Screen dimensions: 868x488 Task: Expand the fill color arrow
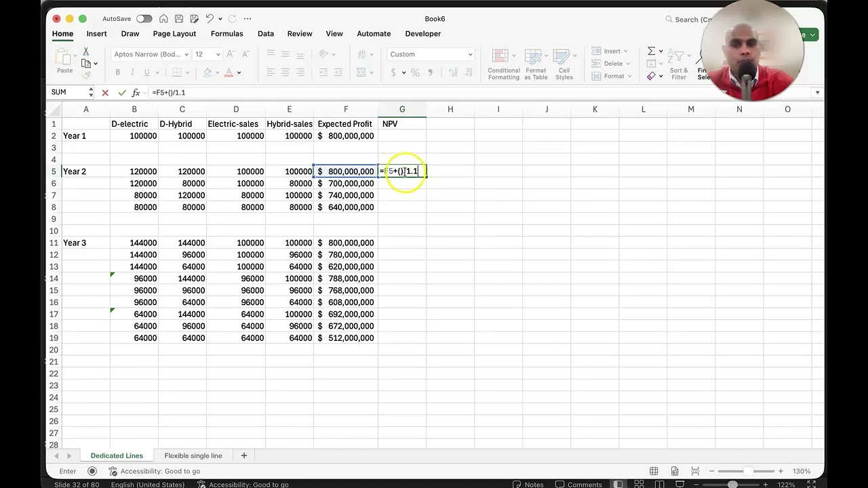[x=217, y=73]
